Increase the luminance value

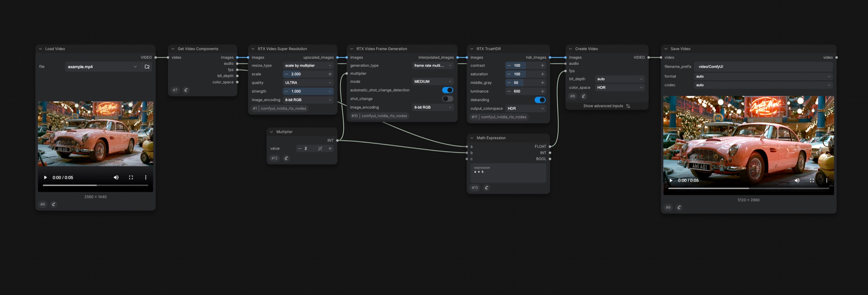click(x=542, y=91)
